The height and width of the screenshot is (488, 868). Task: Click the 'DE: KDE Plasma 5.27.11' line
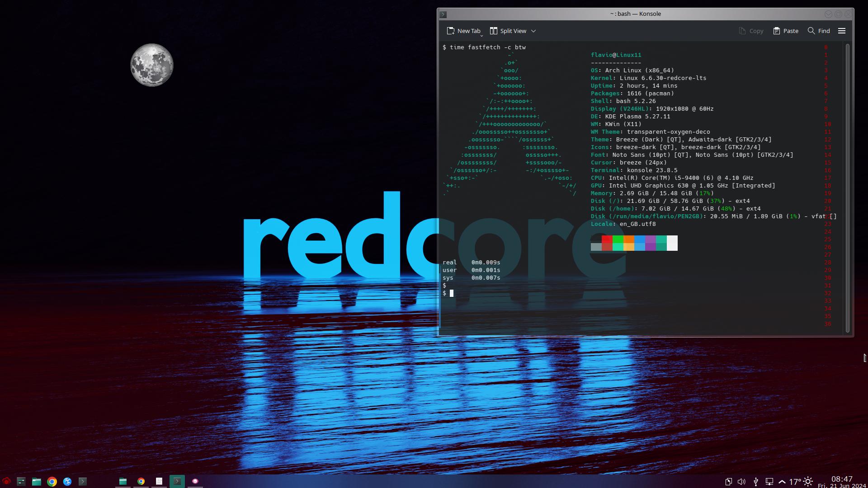631,117
